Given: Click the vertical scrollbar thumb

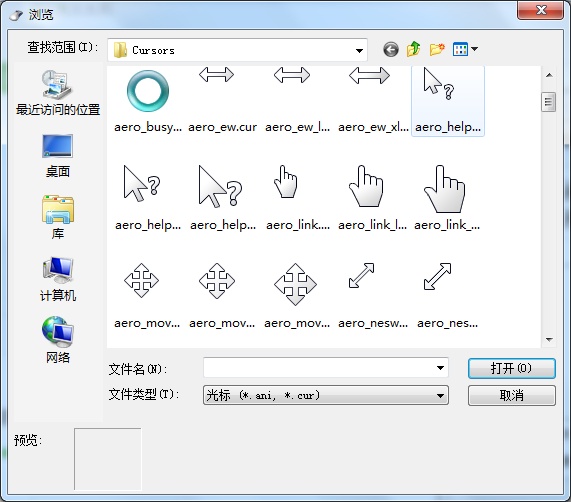Looking at the screenshot, I should coord(548,102).
